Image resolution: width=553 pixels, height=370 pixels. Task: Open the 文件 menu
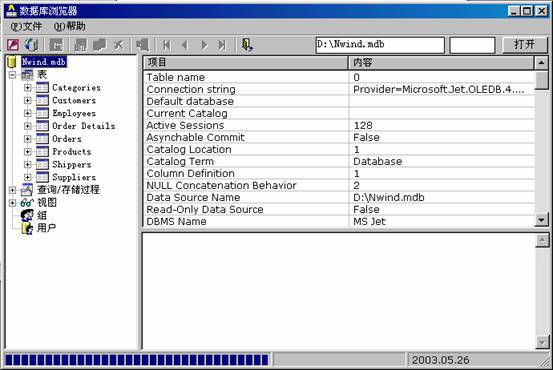26,26
